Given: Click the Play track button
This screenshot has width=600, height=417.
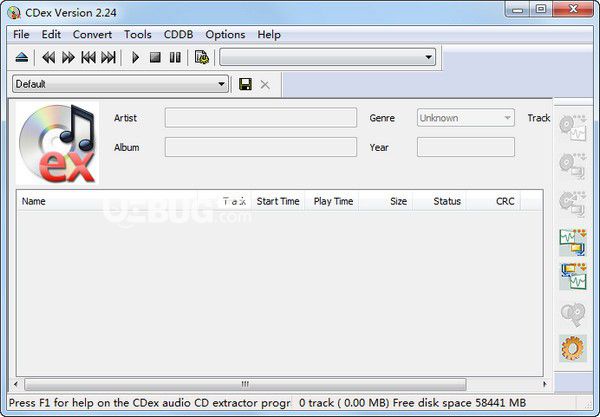Looking at the screenshot, I should click(x=135, y=58).
